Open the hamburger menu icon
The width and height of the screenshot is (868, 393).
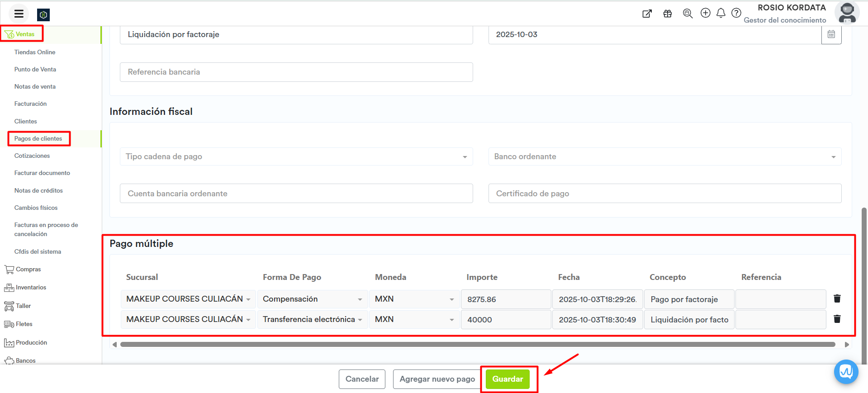click(19, 14)
